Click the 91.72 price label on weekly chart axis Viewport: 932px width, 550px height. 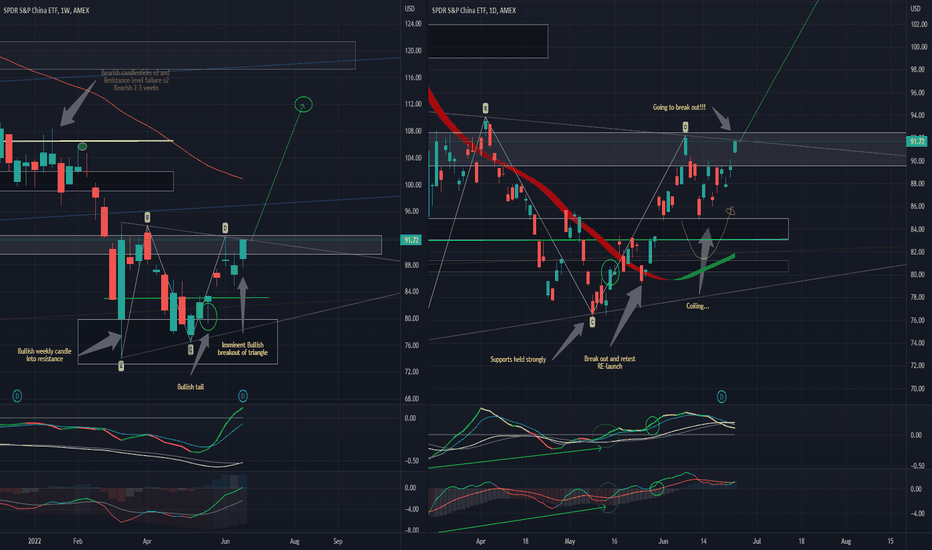[411, 240]
